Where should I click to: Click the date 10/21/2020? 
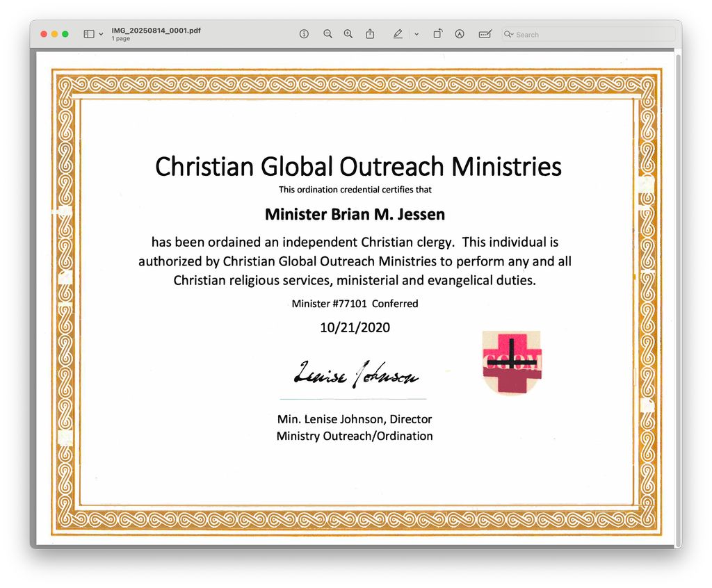point(355,328)
